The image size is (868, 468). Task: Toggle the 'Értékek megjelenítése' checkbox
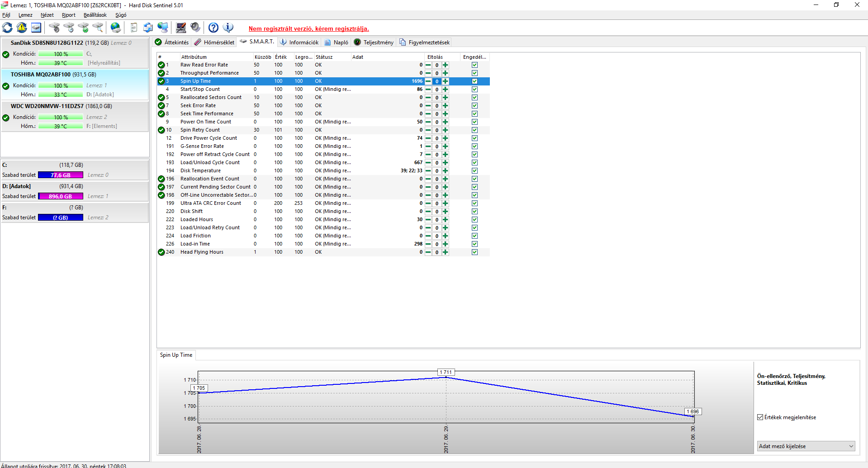(x=760, y=417)
